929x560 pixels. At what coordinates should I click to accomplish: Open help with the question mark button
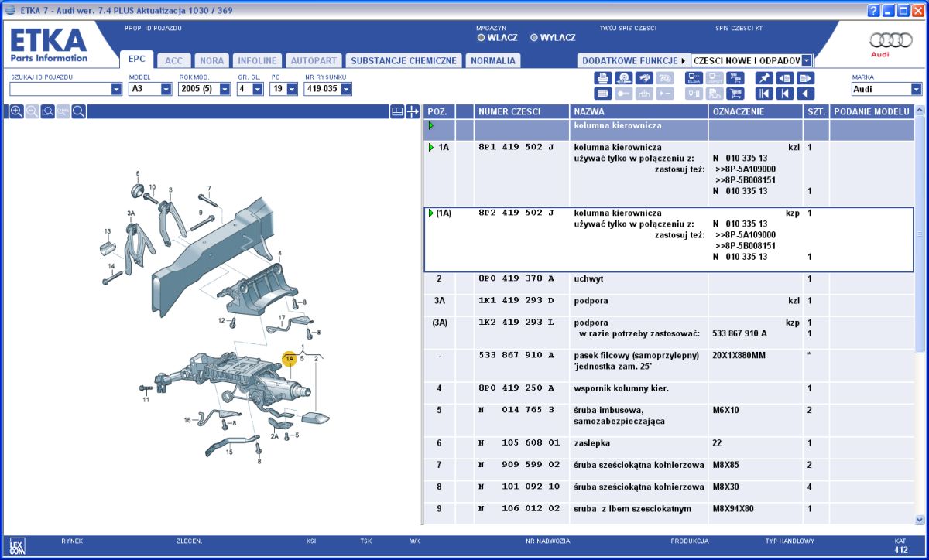coord(874,11)
